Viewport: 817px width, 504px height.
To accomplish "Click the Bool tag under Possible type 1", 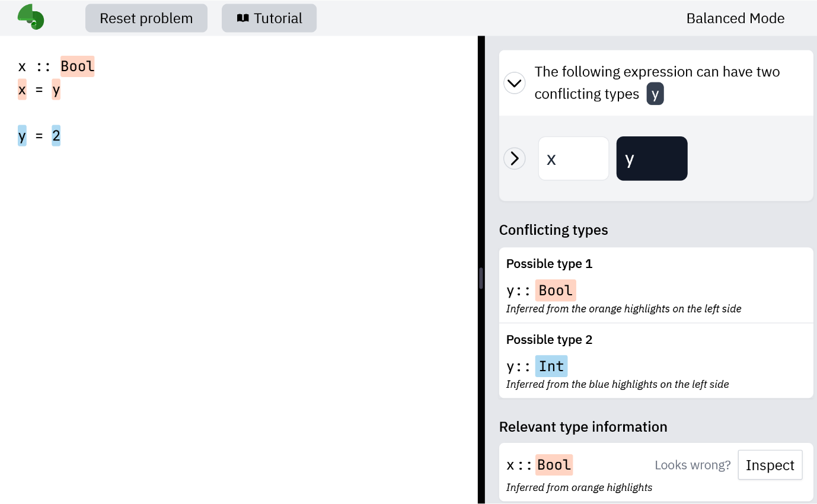I will [556, 291].
